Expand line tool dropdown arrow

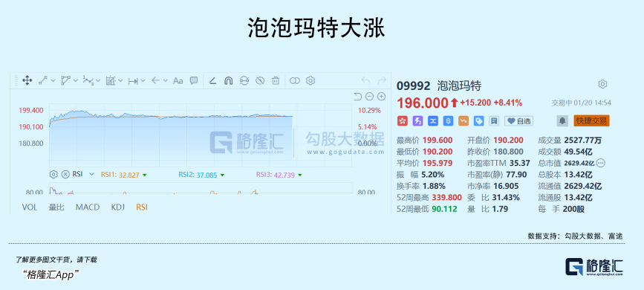pos(53,81)
